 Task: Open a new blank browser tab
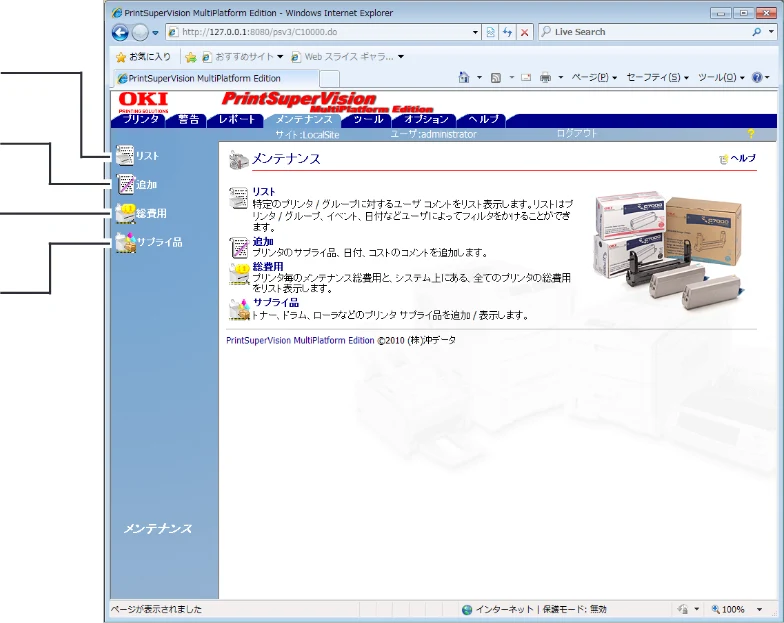[330, 79]
